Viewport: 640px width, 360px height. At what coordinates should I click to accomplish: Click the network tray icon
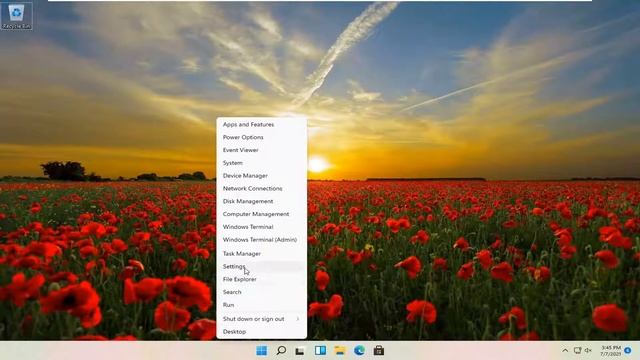578,351
